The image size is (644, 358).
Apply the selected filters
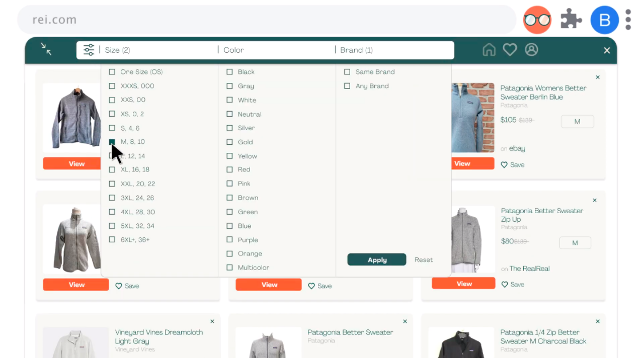[x=377, y=259]
